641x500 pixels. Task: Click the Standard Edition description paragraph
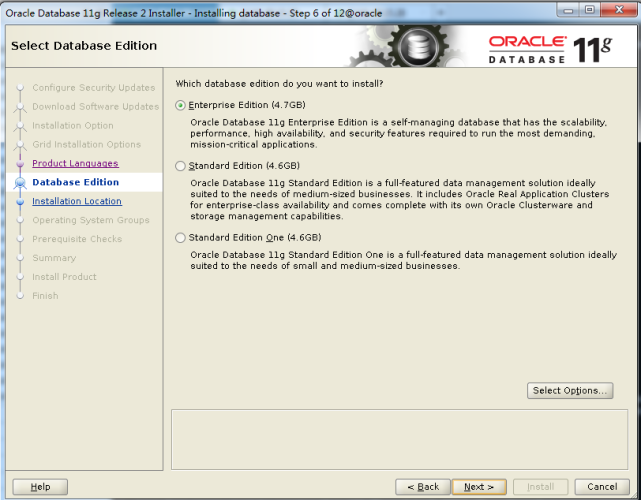[x=399, y=200]
